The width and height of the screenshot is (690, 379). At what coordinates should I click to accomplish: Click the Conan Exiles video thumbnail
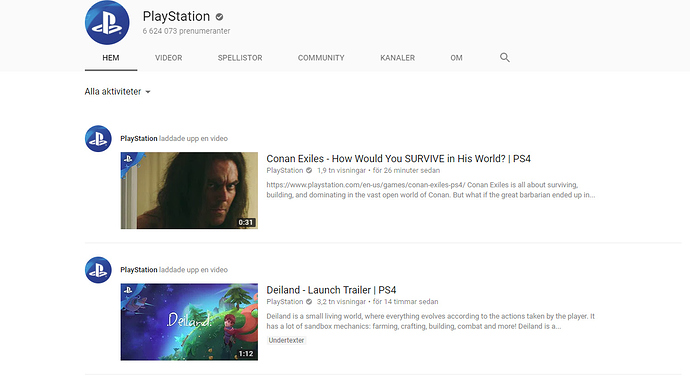(189, 191)
